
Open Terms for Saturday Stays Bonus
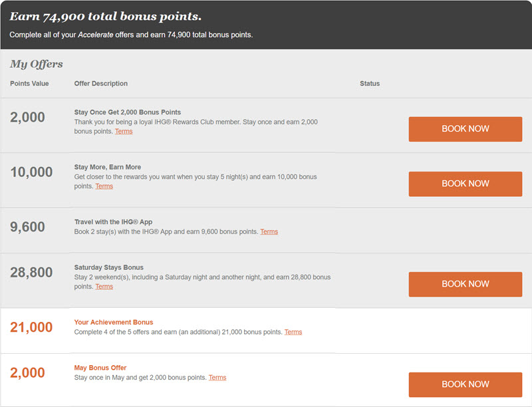point(104,287)
